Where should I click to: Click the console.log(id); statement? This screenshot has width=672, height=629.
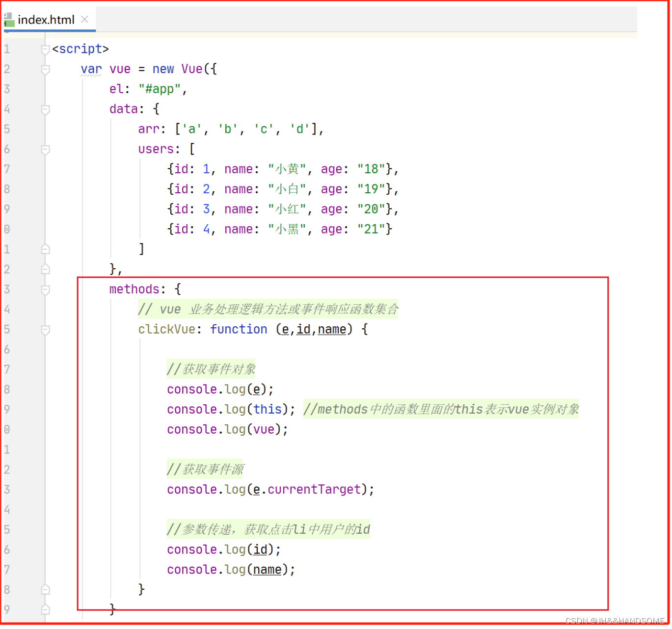click(224, 550)
